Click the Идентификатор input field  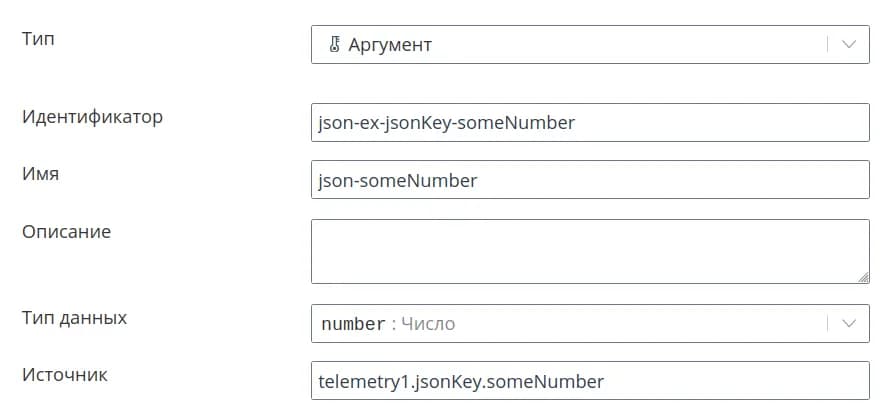[590, 123]
